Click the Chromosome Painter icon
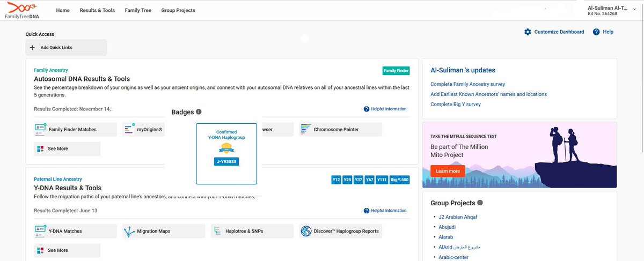This screenshot has width=644, height=261. coord(305,129)
